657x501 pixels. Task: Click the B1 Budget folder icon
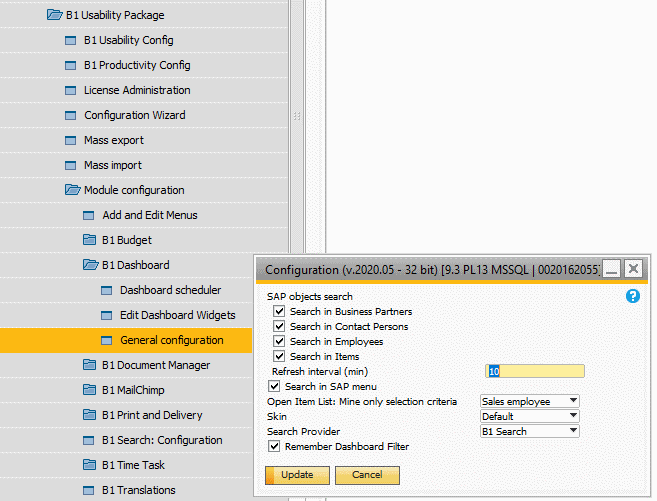click(x=89, y=240)
